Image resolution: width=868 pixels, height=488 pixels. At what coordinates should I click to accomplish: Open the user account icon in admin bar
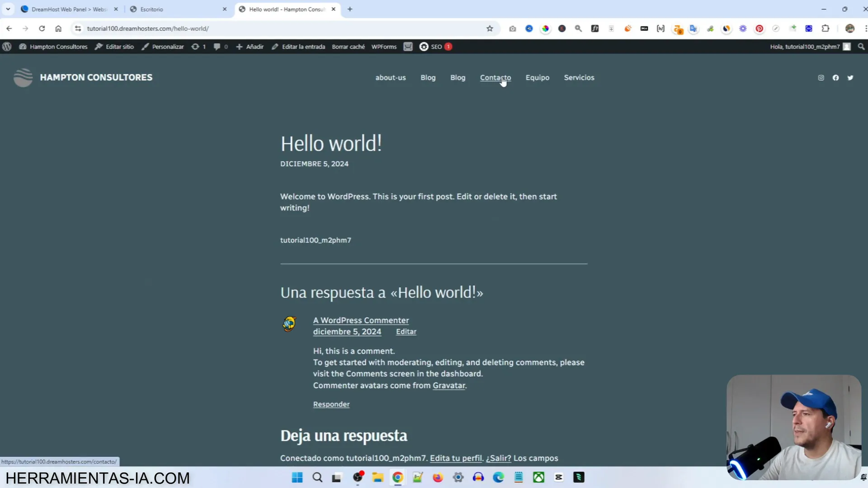[847, 47]
